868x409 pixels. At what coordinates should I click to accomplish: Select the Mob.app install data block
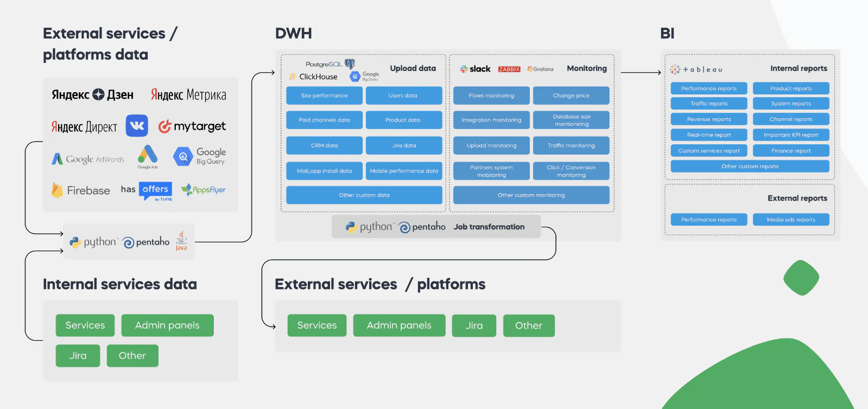[325, 171]
